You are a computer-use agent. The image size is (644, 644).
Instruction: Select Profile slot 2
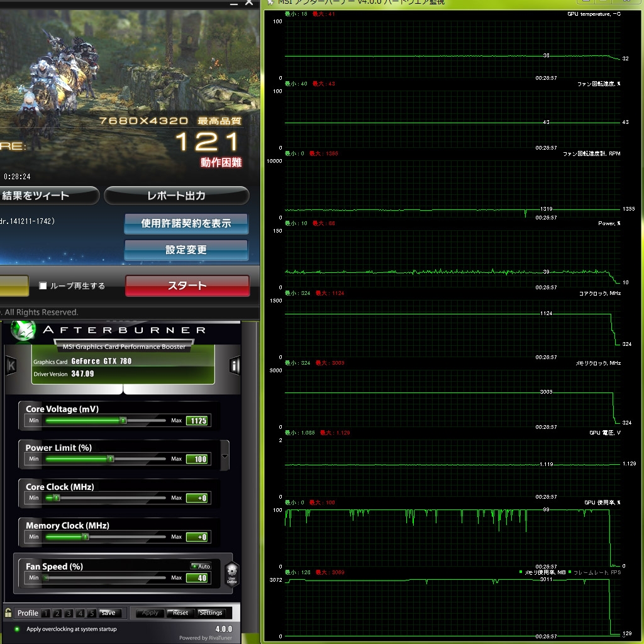pos(57,613)
